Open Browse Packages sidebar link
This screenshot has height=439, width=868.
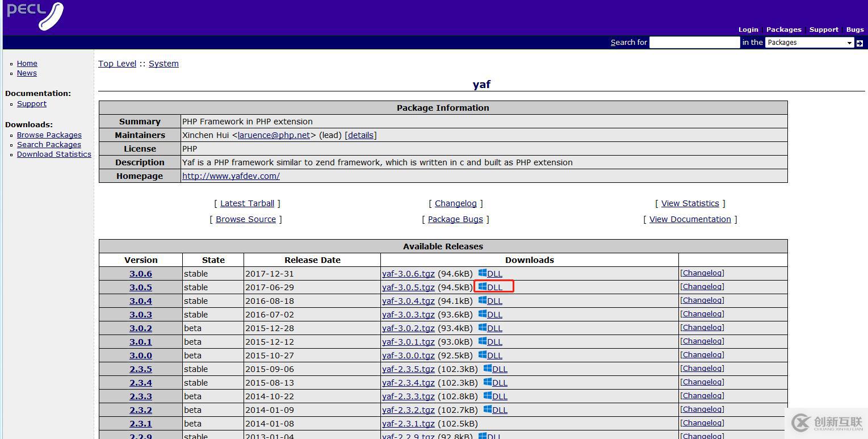pyautogui.click(x=49, y=135)
